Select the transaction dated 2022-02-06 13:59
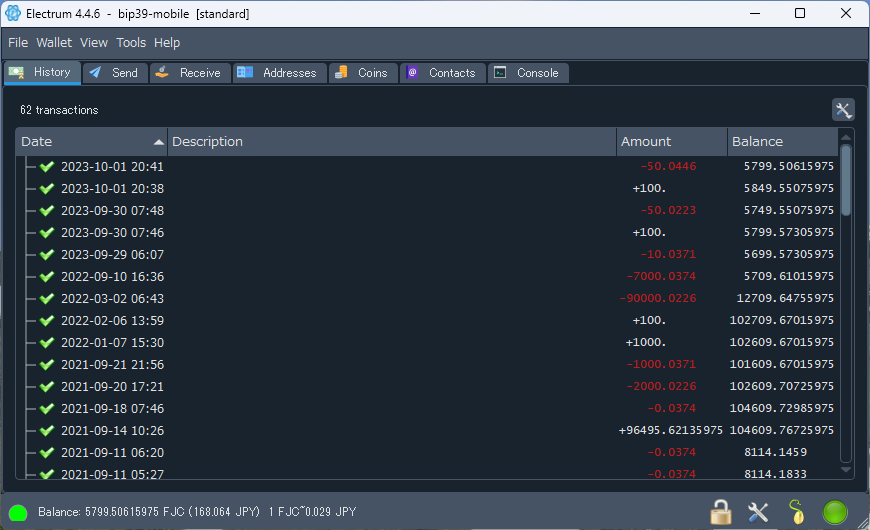Screen dimensions: 870x530 [x=427, y=321]
